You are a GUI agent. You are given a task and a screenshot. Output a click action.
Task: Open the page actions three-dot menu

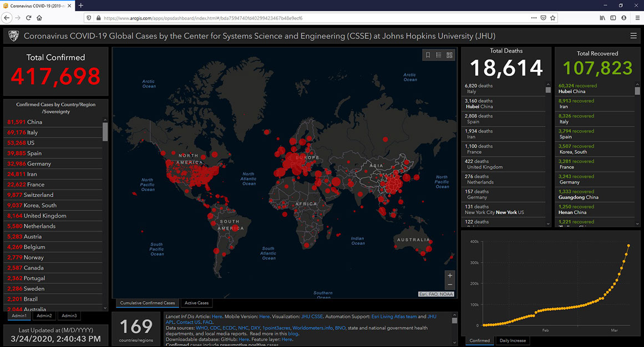[x=534, y=18]
